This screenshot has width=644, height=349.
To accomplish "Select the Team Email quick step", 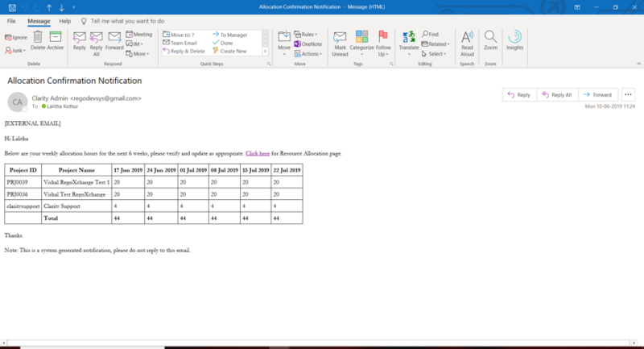I will coord(180,43).
